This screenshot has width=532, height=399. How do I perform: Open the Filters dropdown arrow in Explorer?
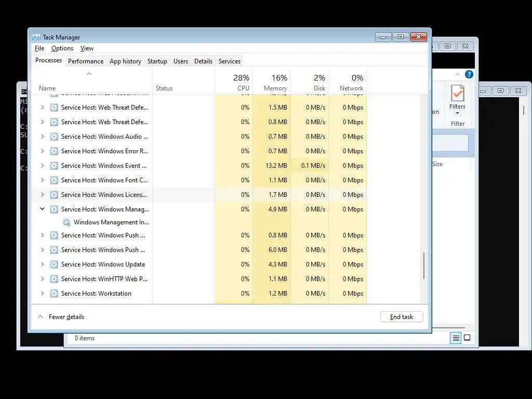click(x=457, y=113)
